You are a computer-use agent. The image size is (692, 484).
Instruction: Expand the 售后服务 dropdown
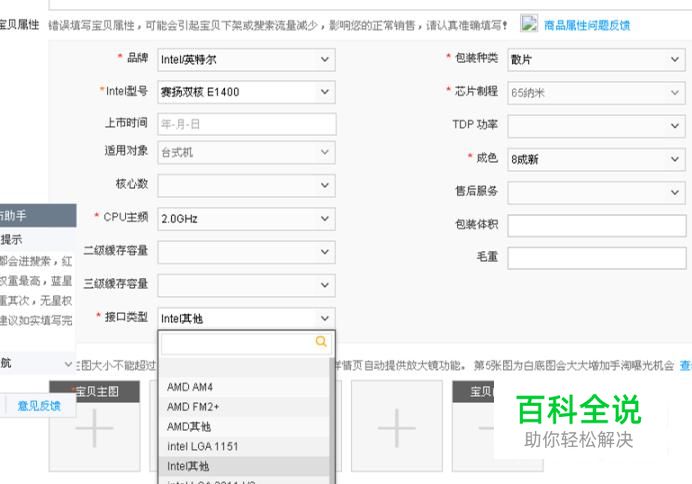click(x=596, y=192)
